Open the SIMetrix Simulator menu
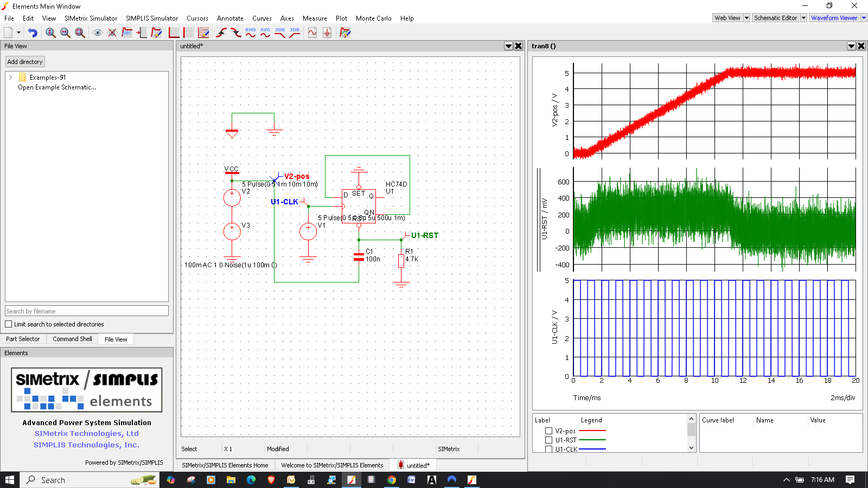 [x=91, y=18]
